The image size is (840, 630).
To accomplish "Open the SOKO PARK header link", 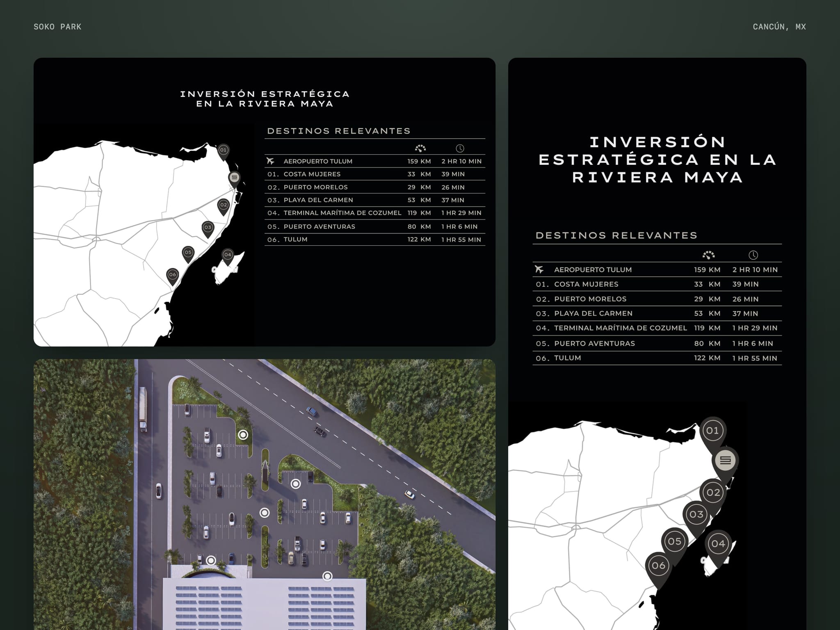I will coord(57,27).
